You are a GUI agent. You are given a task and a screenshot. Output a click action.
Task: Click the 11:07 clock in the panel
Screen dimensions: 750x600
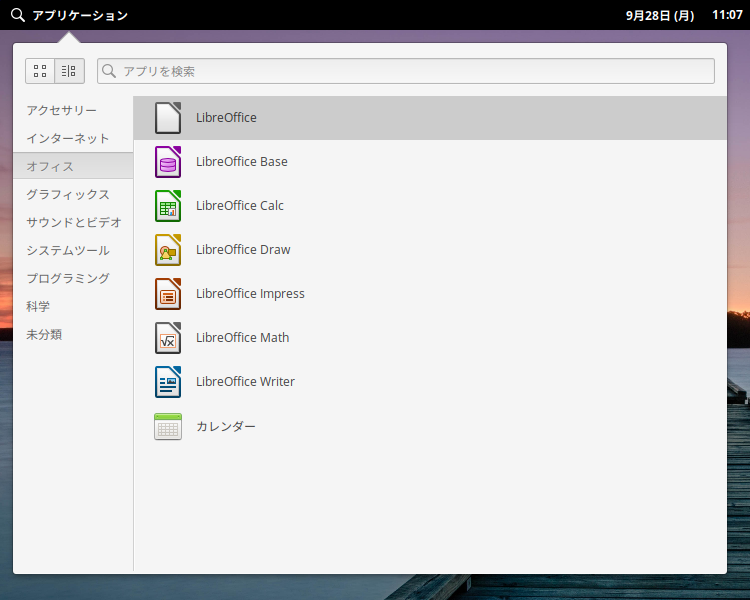tap(727, 15)
